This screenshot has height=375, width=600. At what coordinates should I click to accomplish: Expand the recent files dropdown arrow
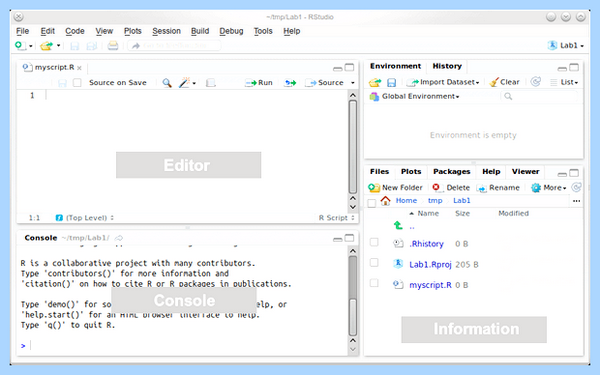pyautogui.click(x=59, y=46)
